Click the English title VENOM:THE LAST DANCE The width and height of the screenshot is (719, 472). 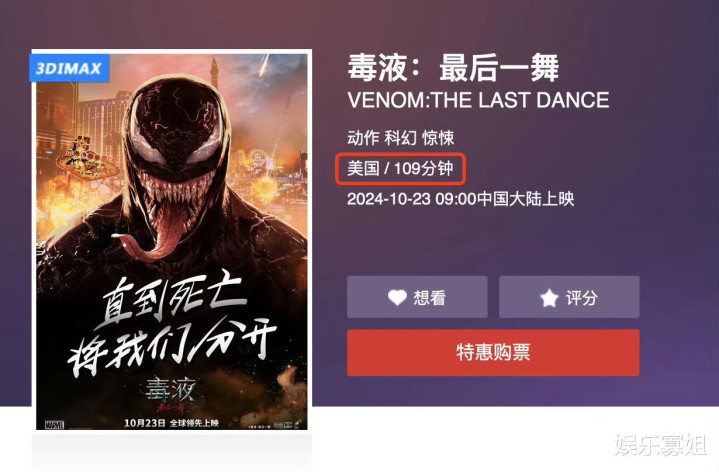(x=478, y=100)
